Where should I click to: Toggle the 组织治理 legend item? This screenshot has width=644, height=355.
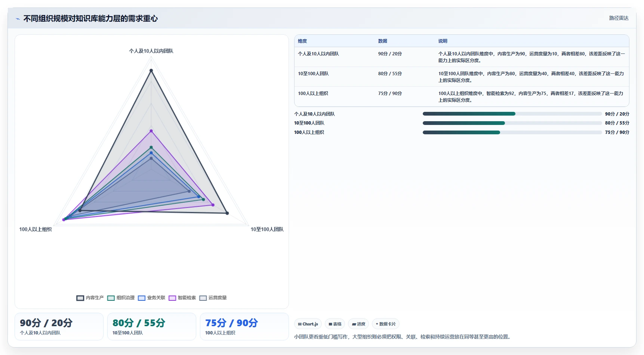tap(121, 298)
